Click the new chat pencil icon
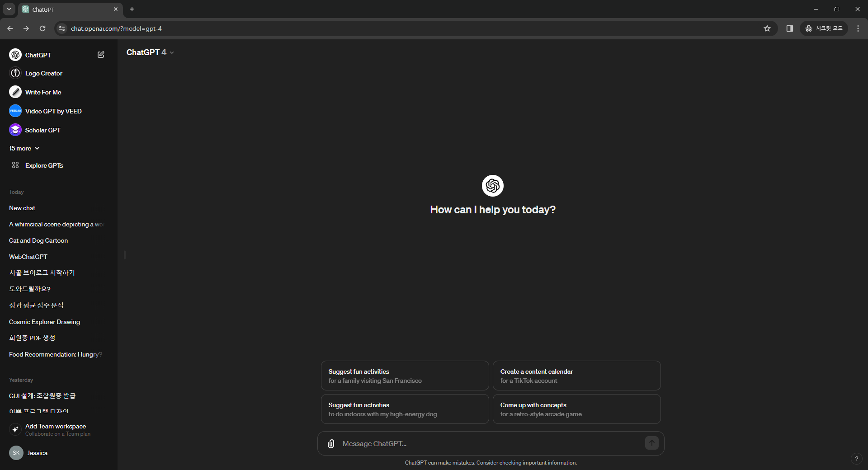Viewport: 868px width, 470px height. click(101, 55)
